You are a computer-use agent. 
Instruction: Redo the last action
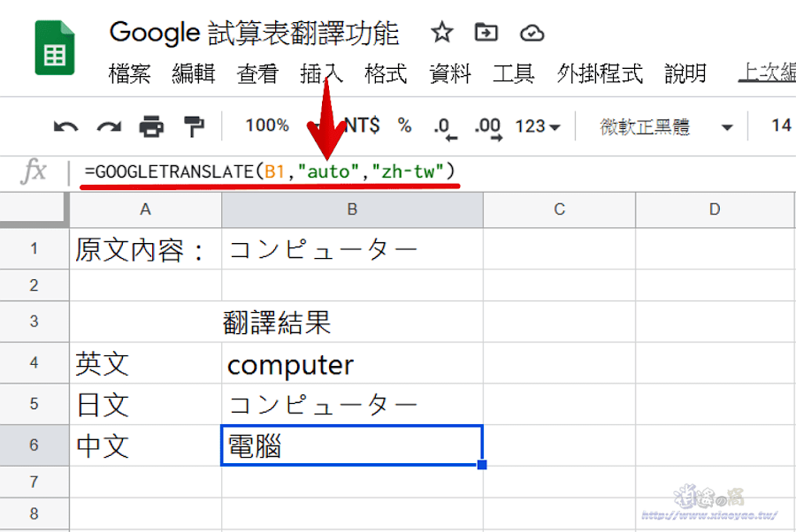[x=109, y=126]
